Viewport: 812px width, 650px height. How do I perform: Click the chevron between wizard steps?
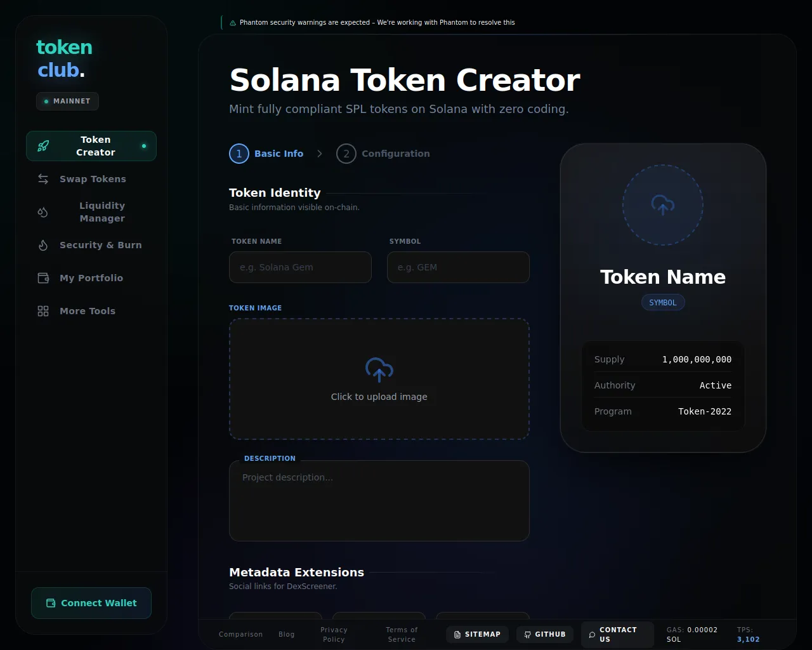(320, 154)
